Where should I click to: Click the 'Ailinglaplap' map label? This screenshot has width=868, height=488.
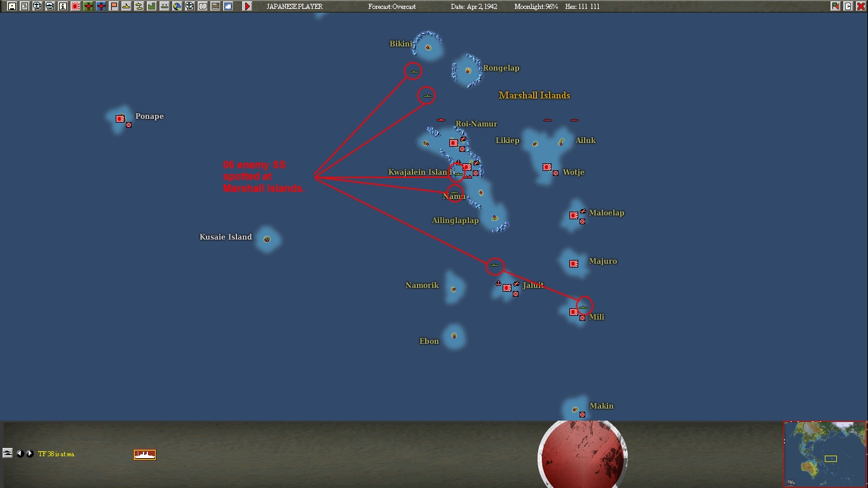tap(455, 220)
